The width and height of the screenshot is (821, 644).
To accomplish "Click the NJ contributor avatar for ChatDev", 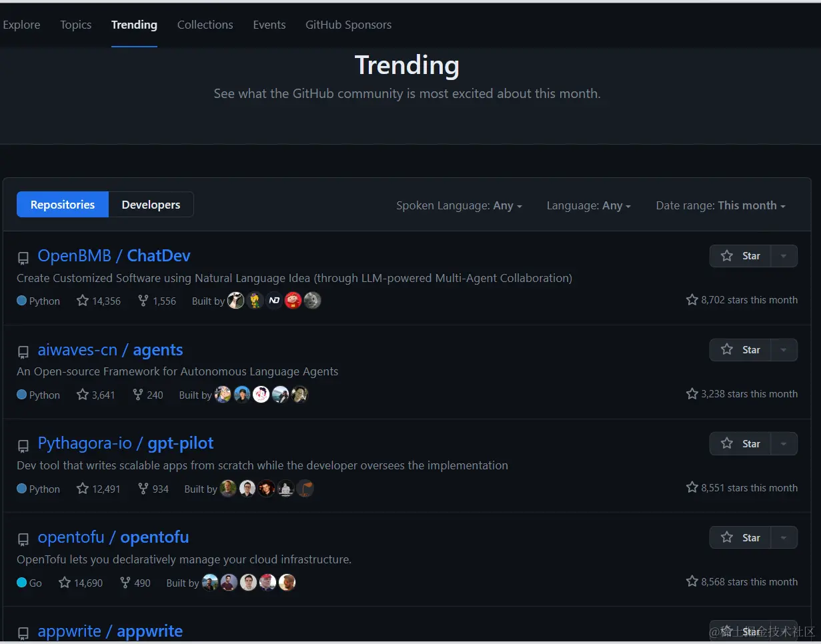I will pos(274,301).
